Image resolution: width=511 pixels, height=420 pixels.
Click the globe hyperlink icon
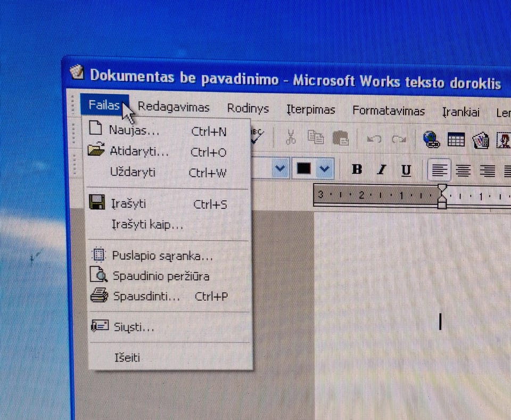click(x=431, y=139)
